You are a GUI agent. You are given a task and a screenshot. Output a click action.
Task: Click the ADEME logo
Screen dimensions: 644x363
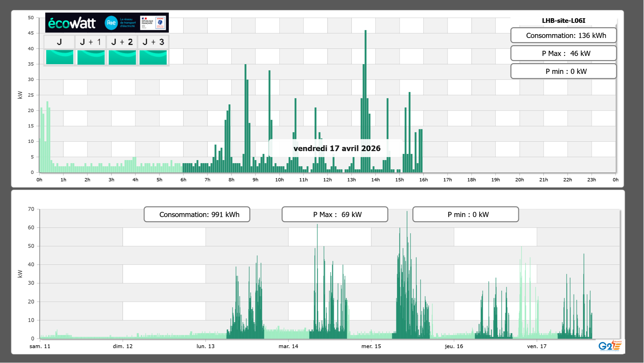pos(160,23)
